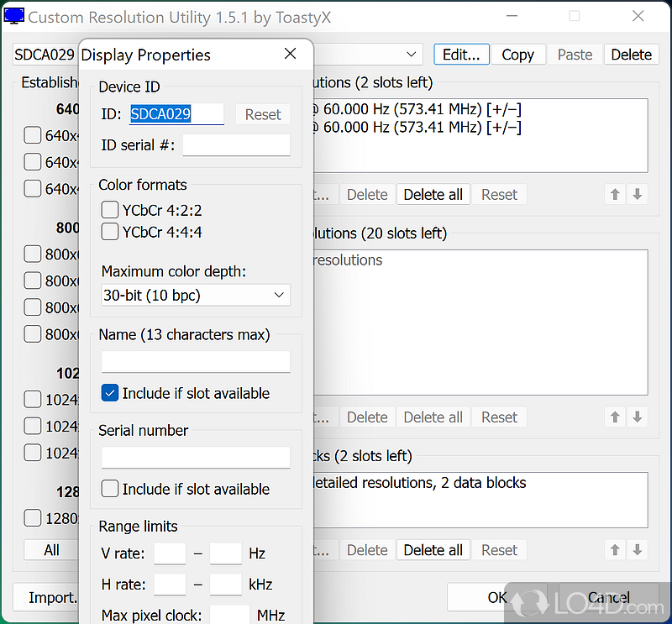Screen dimensions: 672x624
Task: Click the Delete button beside Paste
Action: 632,55
